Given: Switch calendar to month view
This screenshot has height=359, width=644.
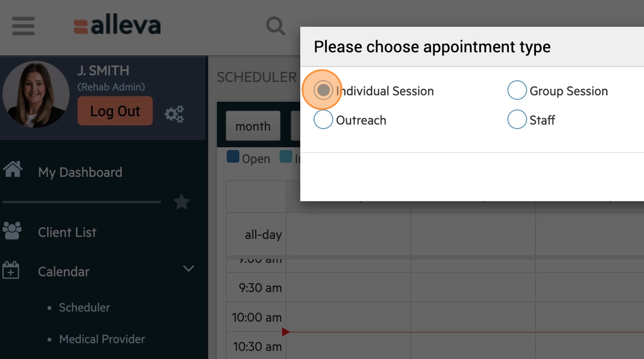Looking at the screenshot, I should point(252,126).
